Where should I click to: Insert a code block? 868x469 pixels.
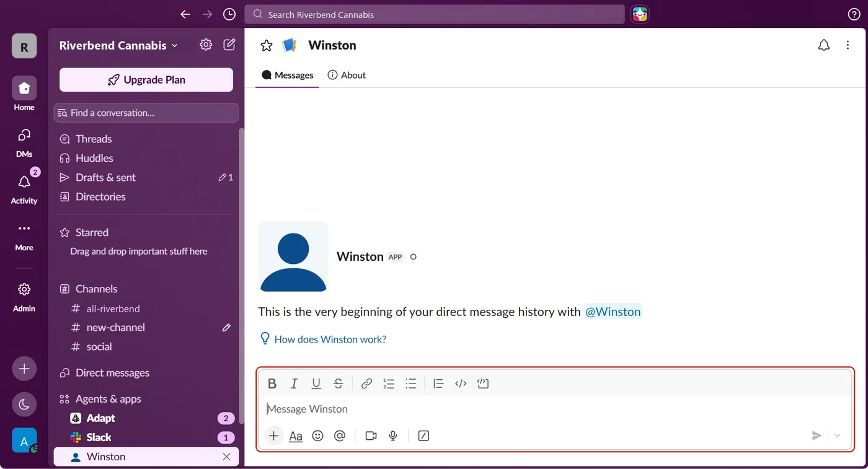[x=483, y=384]
